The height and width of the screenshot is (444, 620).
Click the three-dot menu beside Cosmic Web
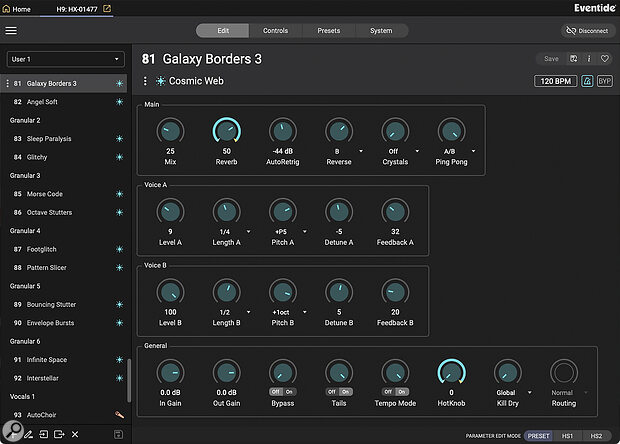pyautogui.click(x=145, y=81)
